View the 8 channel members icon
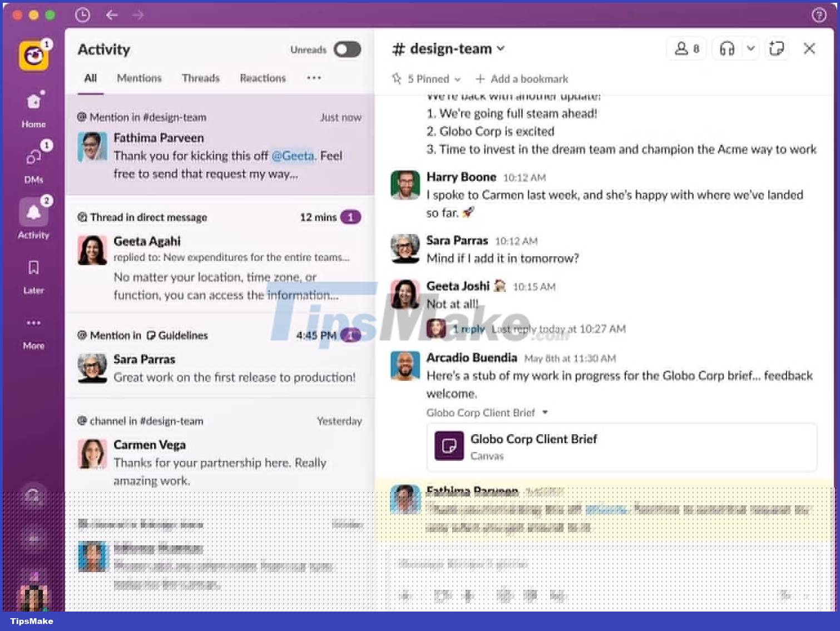The width and height of the screenshot is (840, 631). click(686, 48)
